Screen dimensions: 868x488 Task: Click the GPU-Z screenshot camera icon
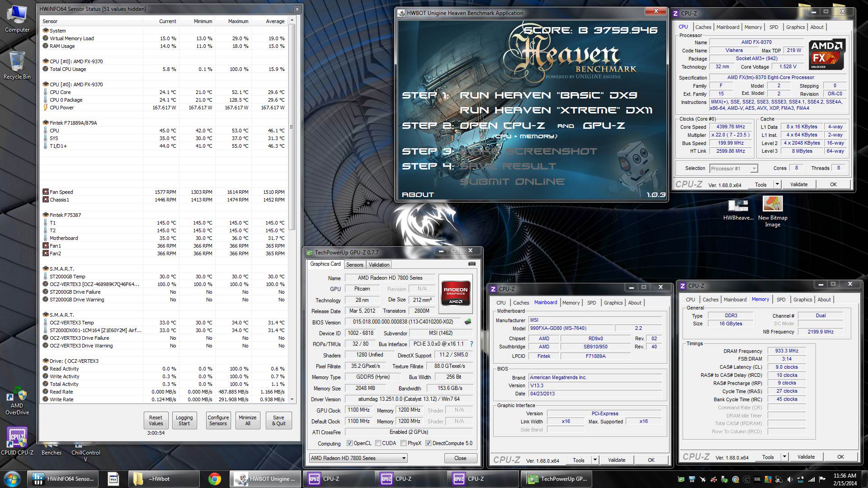click(x=472, y=264)
